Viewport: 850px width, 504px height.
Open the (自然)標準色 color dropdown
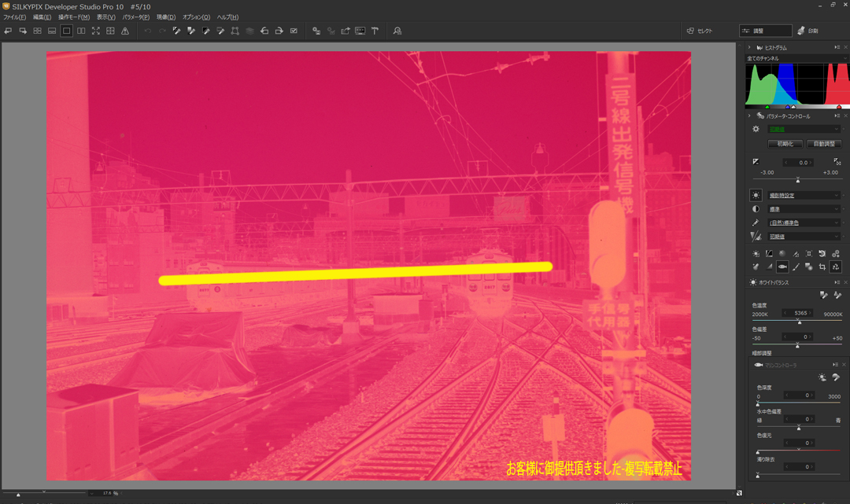(x=804, y=223)
